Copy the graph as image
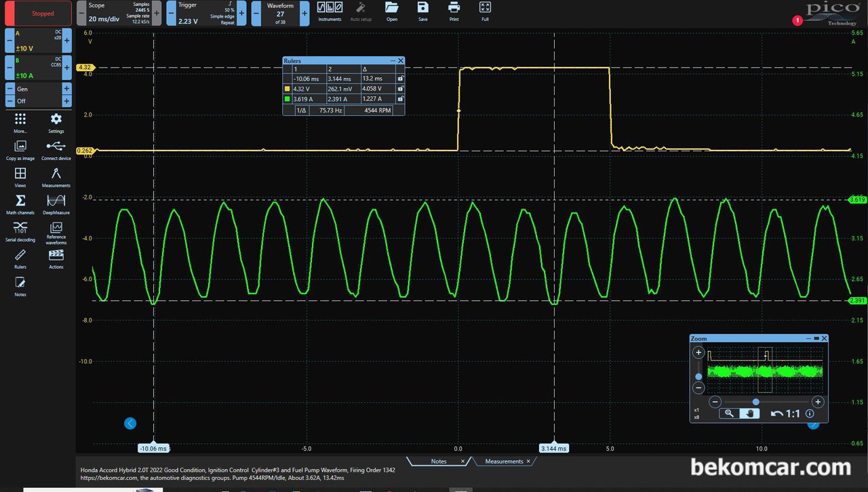 [20, 150]
